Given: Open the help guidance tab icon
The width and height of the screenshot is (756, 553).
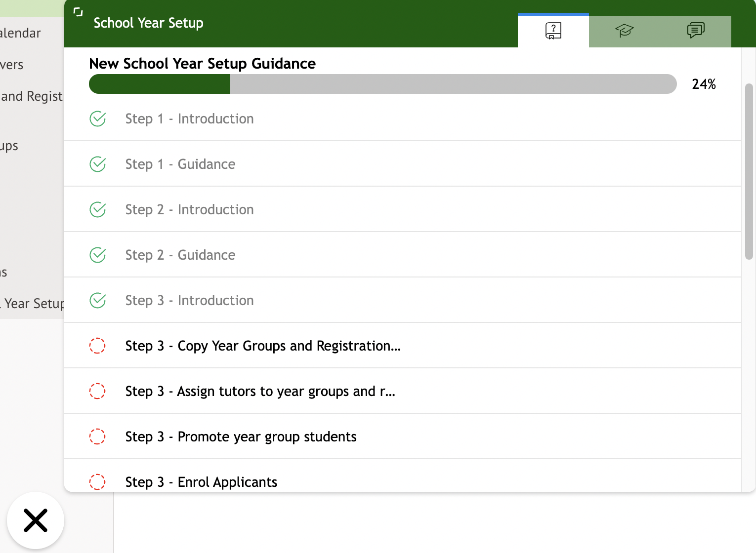Looking at the screenshot, I should 553,31.
